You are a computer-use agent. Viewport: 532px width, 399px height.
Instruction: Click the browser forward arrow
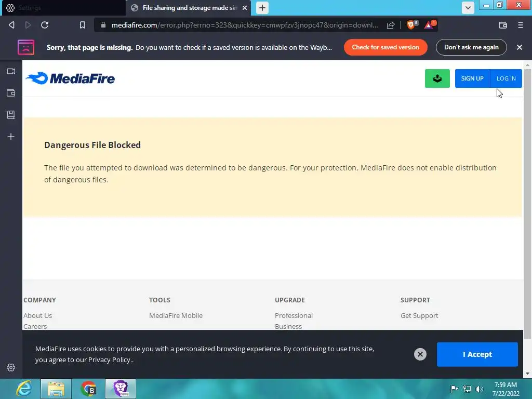point(28,25)
